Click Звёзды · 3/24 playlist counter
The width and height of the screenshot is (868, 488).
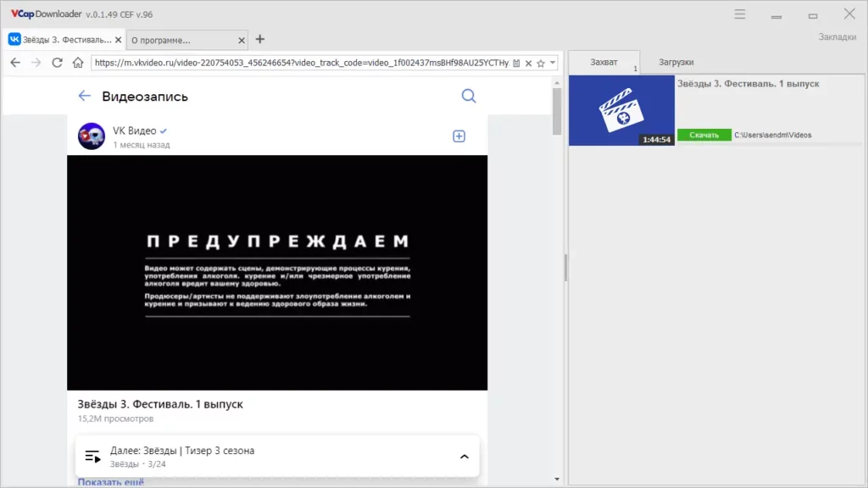click(138, 464)
